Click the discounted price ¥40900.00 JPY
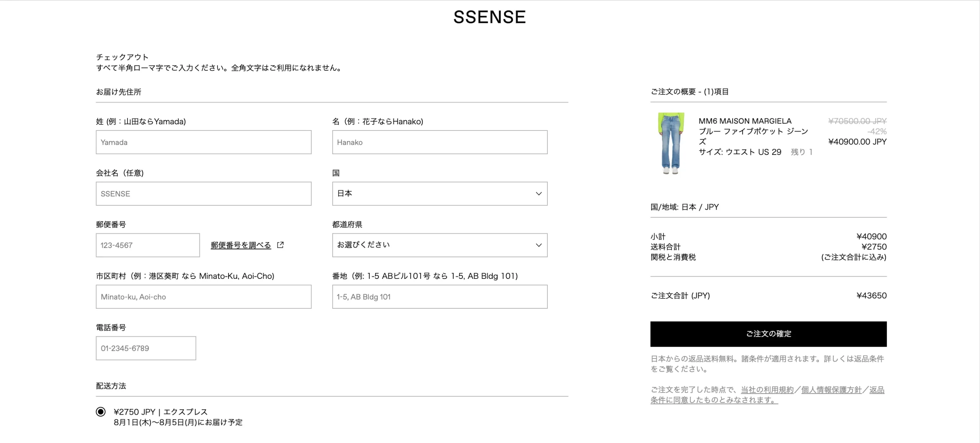The width and height of the screenshot is (980, 443). tap(857, 142)
